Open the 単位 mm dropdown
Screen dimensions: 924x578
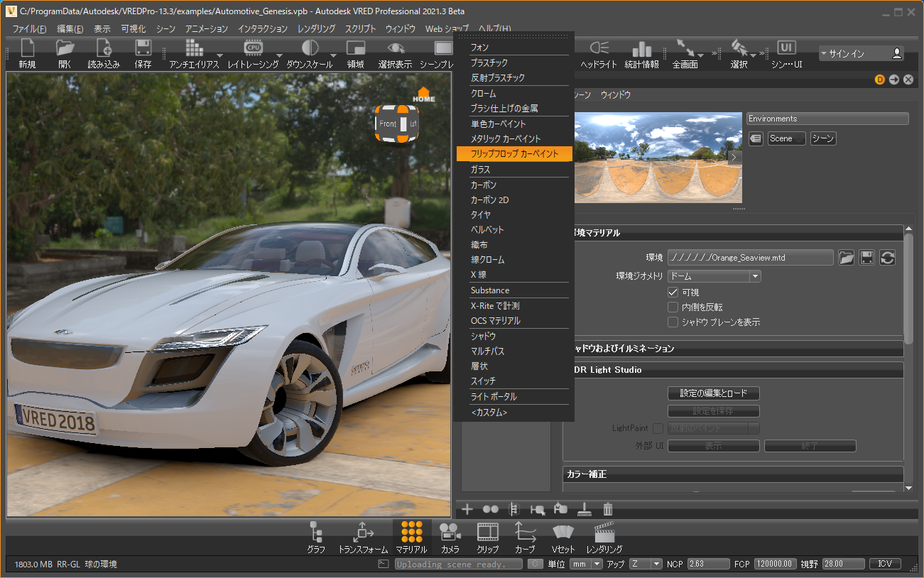(586, 564)
